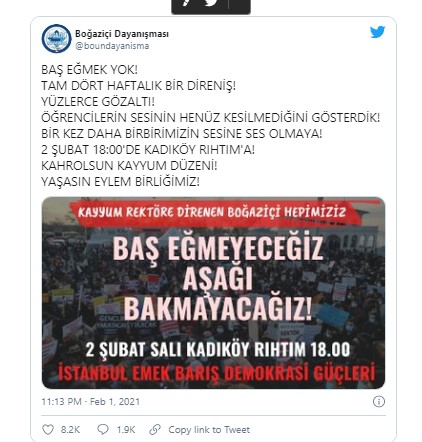Image resolution: width=422 pixels, height=442 pixels.
Task: Click the YAŞASIN EYLEM BİRLİĞİMİZ! tweet line
Action: (x=120, y=182)
